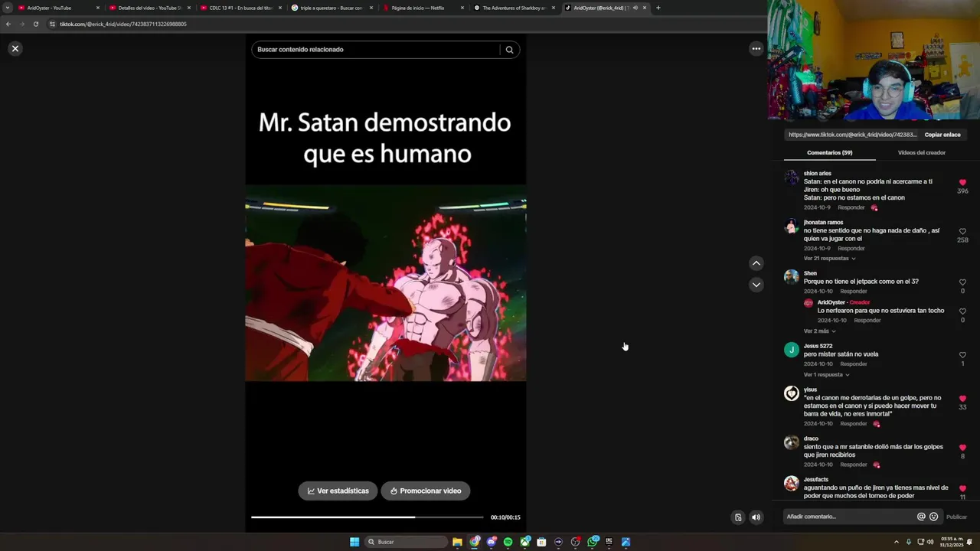Open Spotify from taskbar
This screenshot has height=551, width=980.
508,542
